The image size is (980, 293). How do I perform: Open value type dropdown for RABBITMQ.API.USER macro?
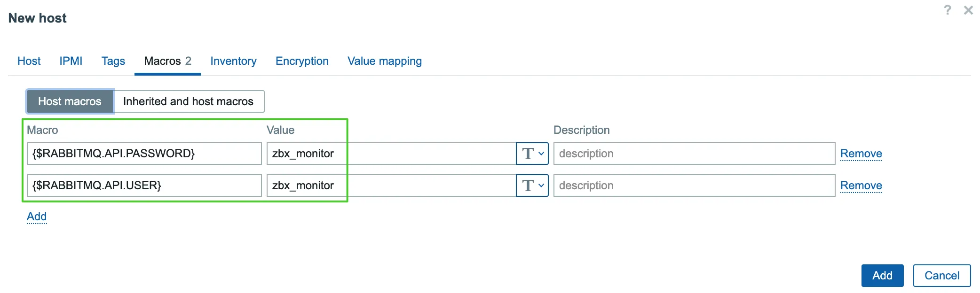coord(532,185)
